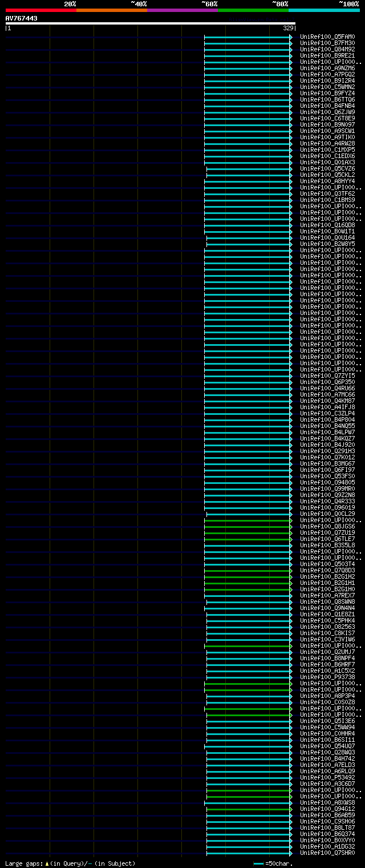
Task: Open hit UniRef100_A9NZM6
Action: (x=327, y=68)
